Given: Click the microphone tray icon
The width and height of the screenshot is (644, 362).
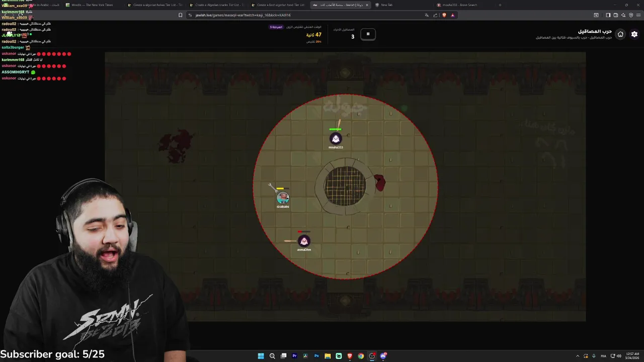Looking at the screenshot, I should pyautogui.click(x=594, y=356).
